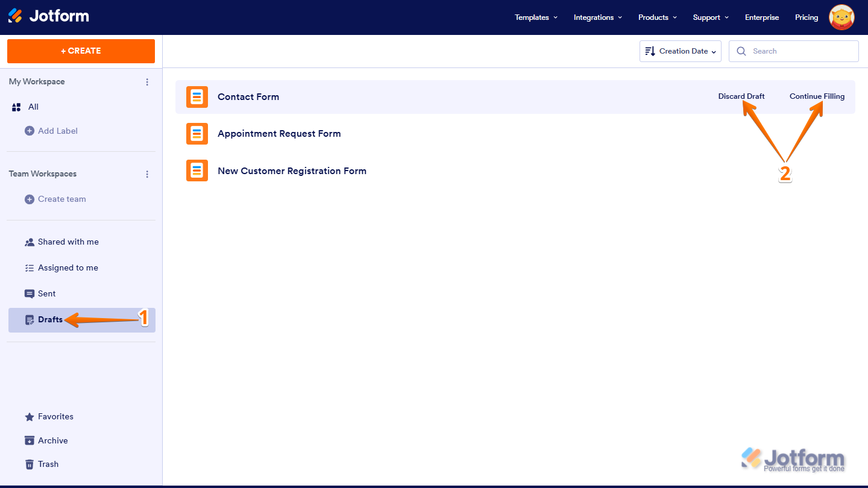Open My Workspace options via the three-dot menu
Image resolution: width=868 pixels, height=488 pixels.
(147, 82)
